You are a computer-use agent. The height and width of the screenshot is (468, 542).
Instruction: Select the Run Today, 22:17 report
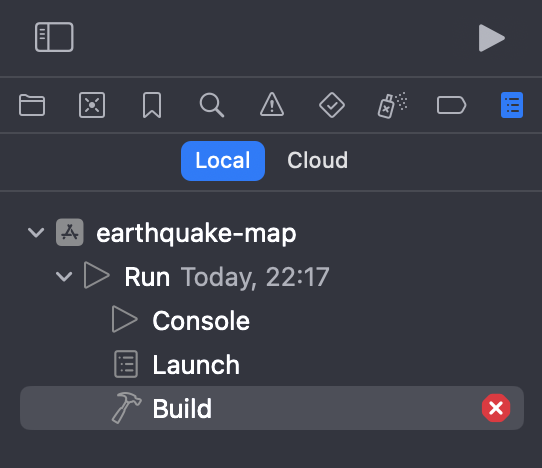[272, 277]
